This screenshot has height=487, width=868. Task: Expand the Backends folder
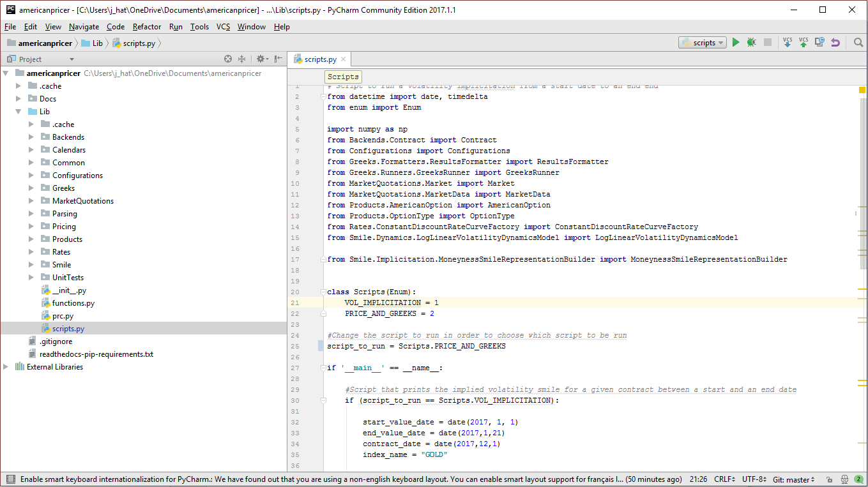31,137
